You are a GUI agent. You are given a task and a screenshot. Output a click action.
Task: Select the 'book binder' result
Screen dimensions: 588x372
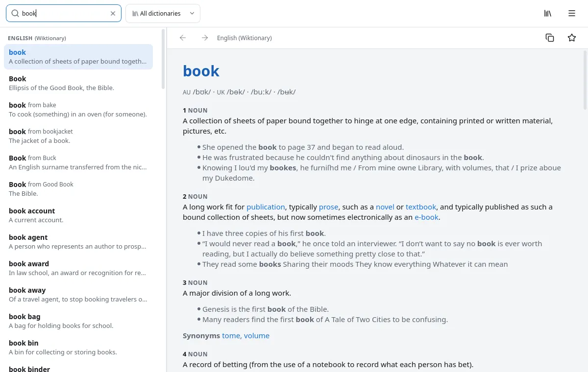(x=78, y=368)
